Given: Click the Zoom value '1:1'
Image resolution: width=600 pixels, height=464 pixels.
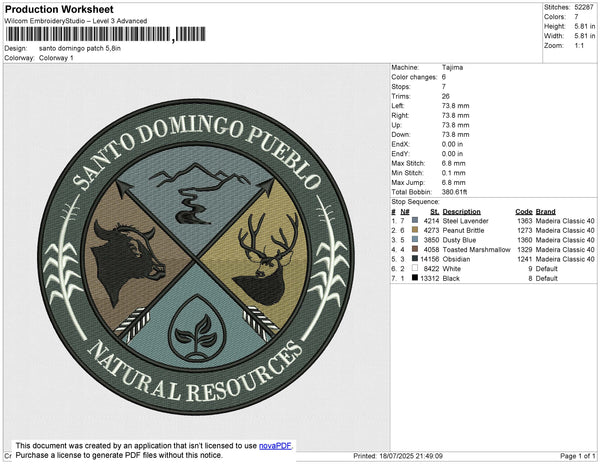Looking at the screenshot, I should pyautogui.click(x=579, y=46).
